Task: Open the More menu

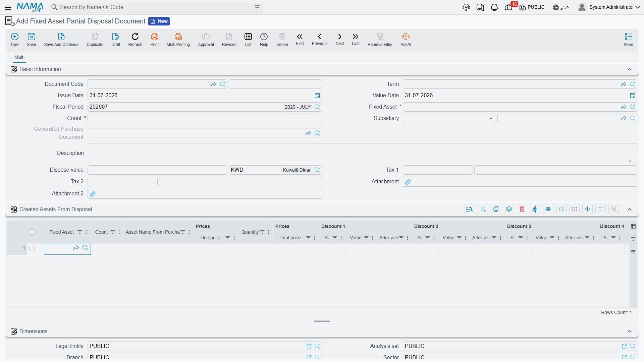Action: click(629, 40)
